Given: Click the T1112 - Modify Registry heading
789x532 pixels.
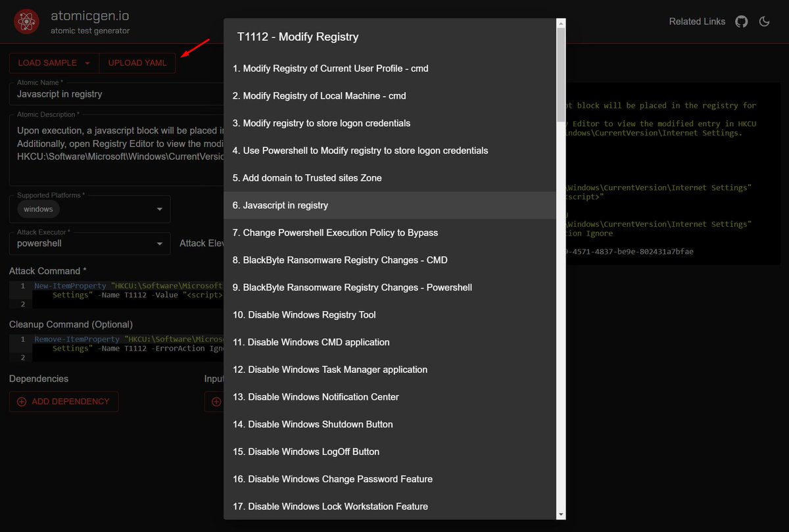Looking at the screenshot, I should click(x=298, y=37).
